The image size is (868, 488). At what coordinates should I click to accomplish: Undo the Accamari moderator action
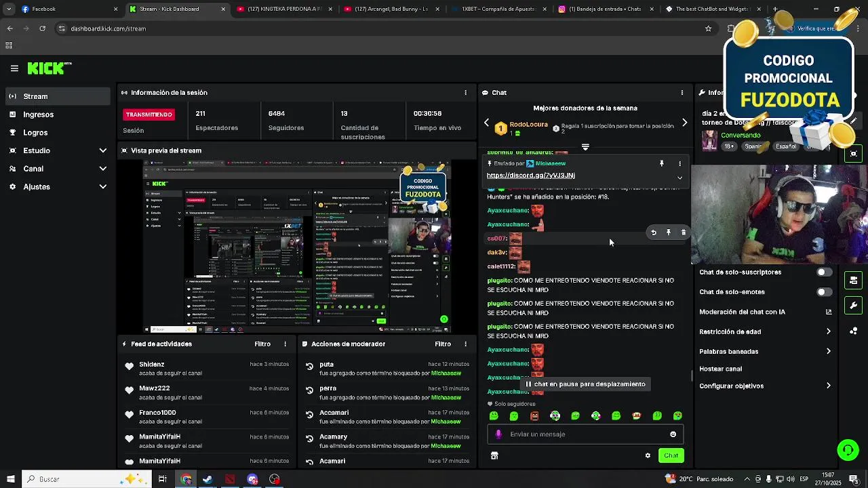[309, 414]
